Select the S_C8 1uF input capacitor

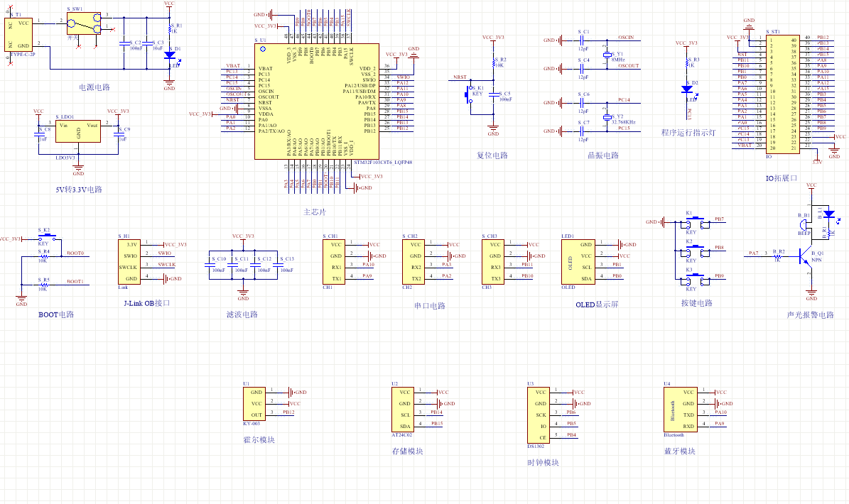tap(38, 135)
